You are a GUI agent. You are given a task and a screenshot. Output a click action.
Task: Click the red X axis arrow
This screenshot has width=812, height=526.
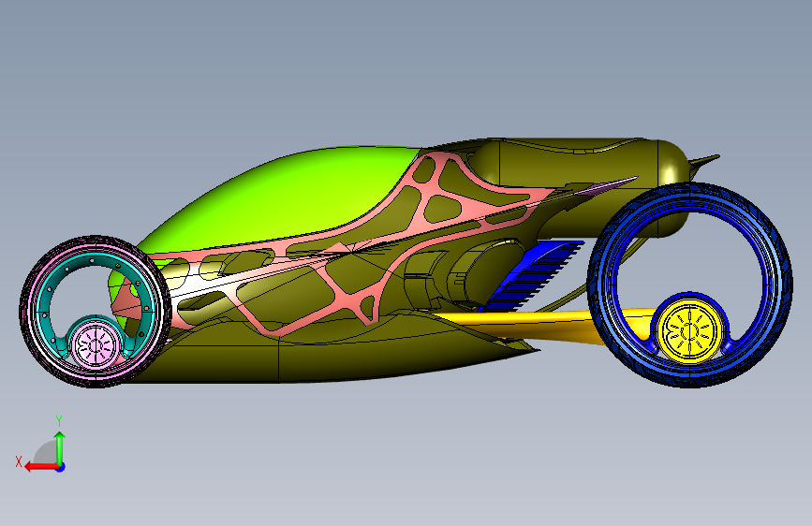(x=40, y=467)
